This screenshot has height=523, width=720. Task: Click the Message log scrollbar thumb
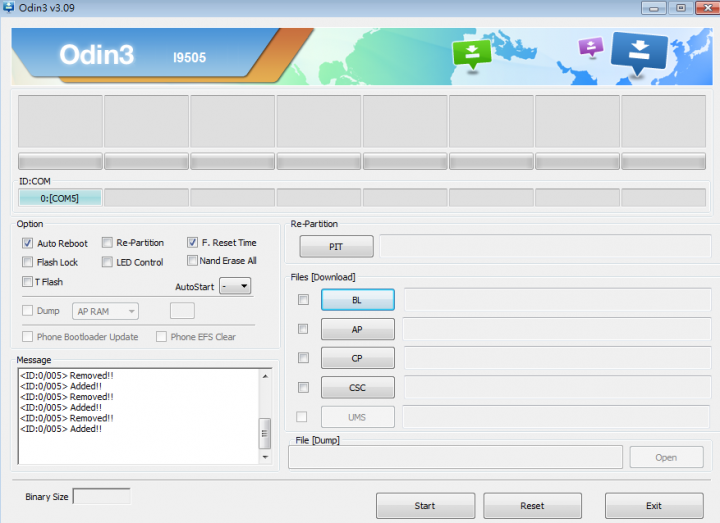pyautogui.click(x=265, y=433)
